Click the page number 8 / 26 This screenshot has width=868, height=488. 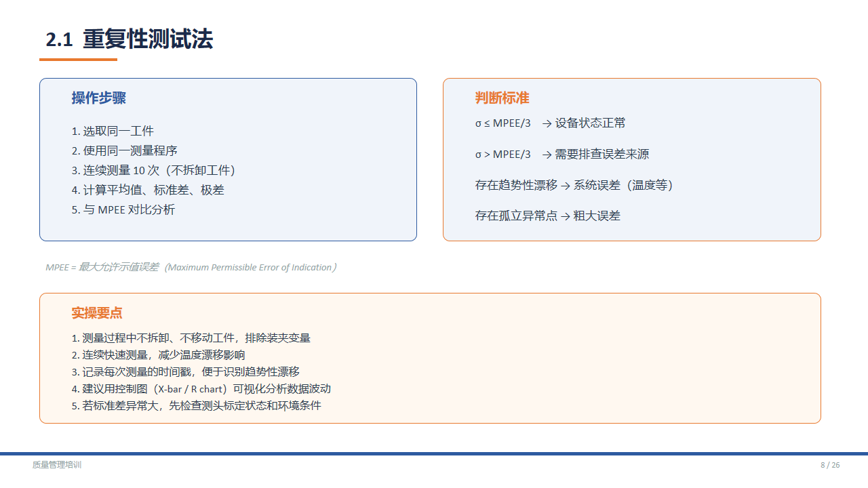(x=830, y=465)
